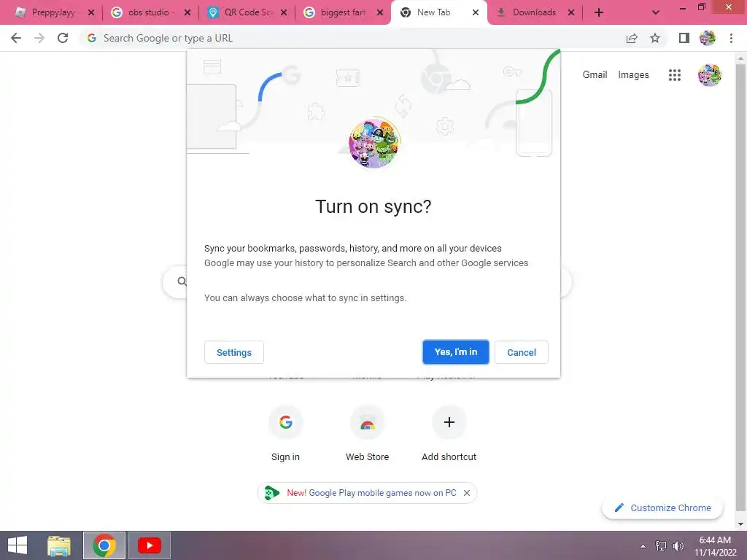
Task: Open the taskbar clock and date
Action: [715, 546]
